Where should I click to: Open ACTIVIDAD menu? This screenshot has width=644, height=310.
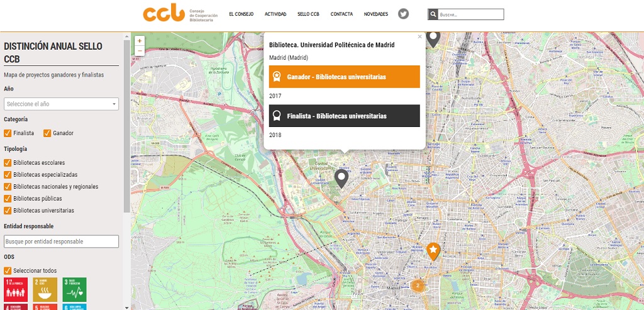tap(275, 14)
